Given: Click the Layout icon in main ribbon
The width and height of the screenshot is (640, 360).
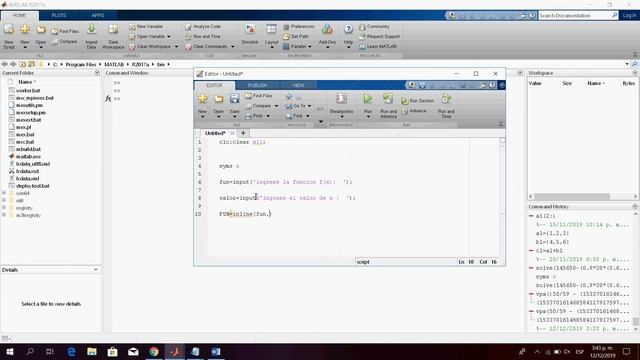Looking at the screenshot, I should tap(271, 29).
